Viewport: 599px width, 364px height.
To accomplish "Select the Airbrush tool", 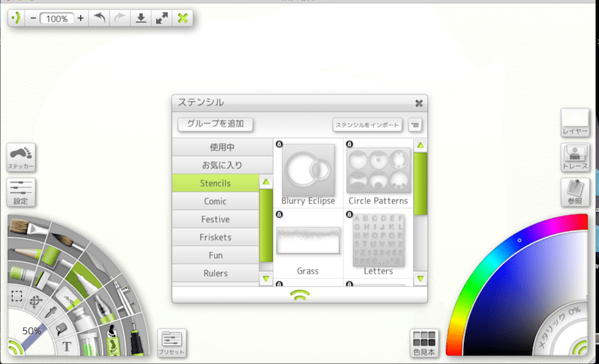I will (124, 298).
